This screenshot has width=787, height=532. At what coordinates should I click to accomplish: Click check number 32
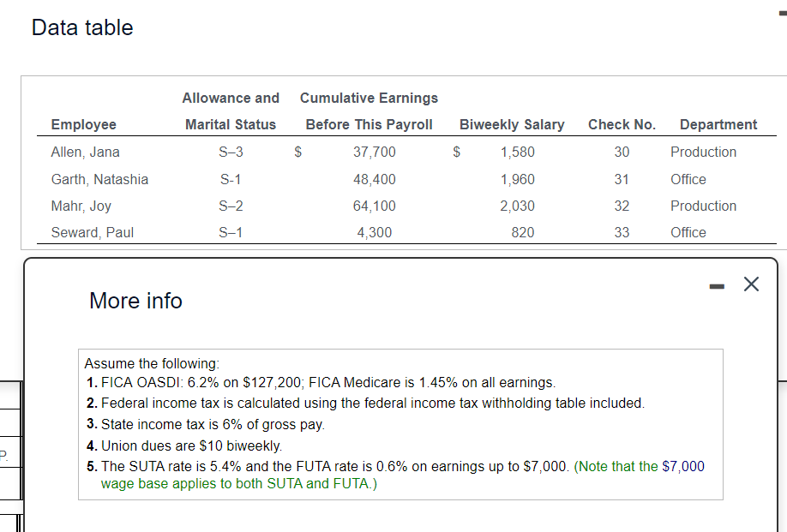pyautogui.click(x=622, y=206)
